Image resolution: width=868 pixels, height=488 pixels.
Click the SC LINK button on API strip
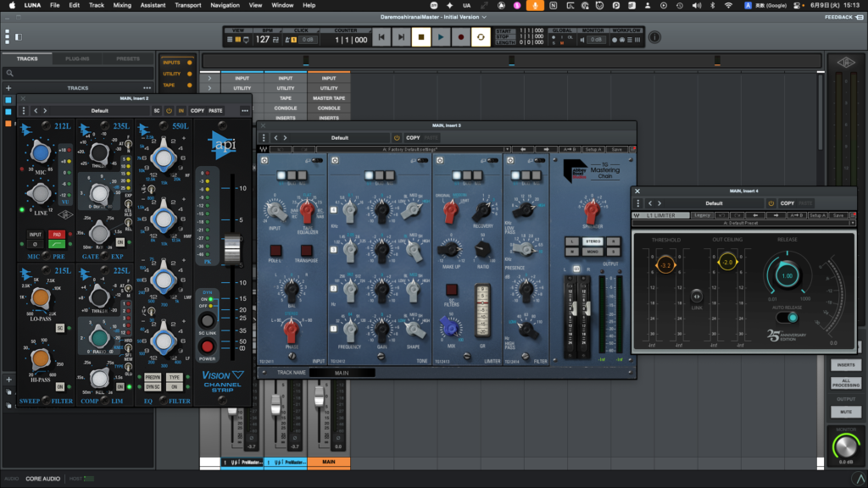(207, 320)
